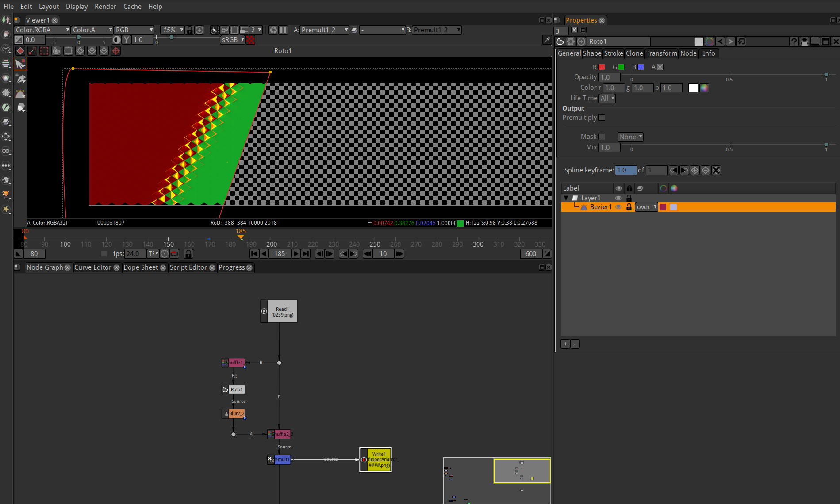This screenshot has height=504, width=840.
Task: Open the Life Time dropdown
Action: pos(607,99)
